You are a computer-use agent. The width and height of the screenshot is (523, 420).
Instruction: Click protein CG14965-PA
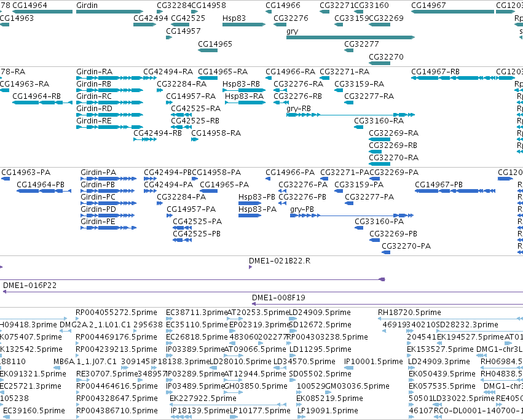click(x=224, y=185)
